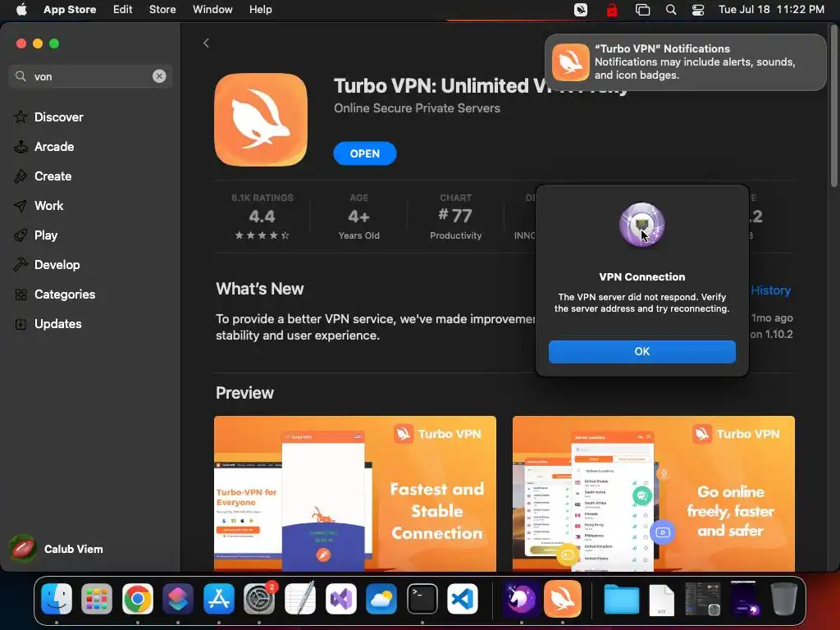This screenshot has width=840, height=630.
Task: Click the windows menu bar icon
Action: point(642,10)
